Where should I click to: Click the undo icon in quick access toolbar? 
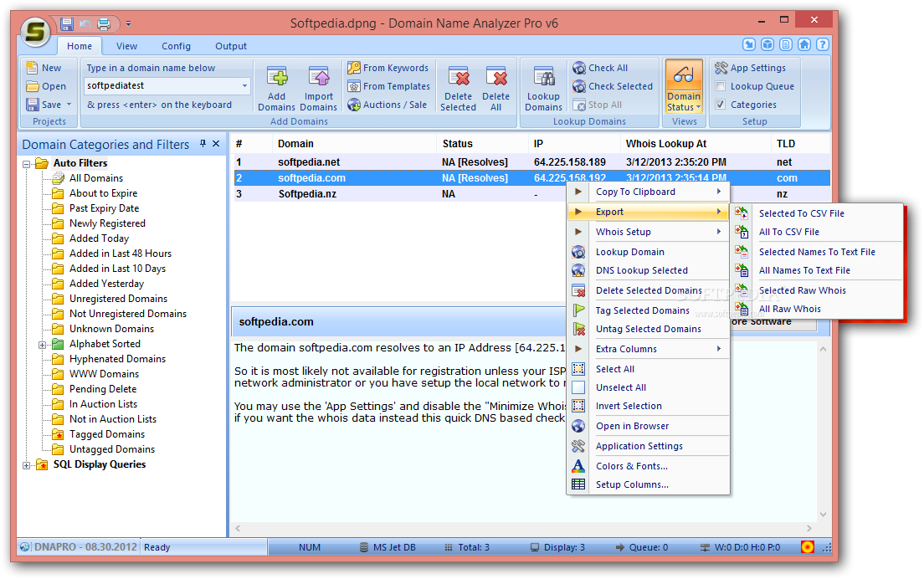(85, 24)
